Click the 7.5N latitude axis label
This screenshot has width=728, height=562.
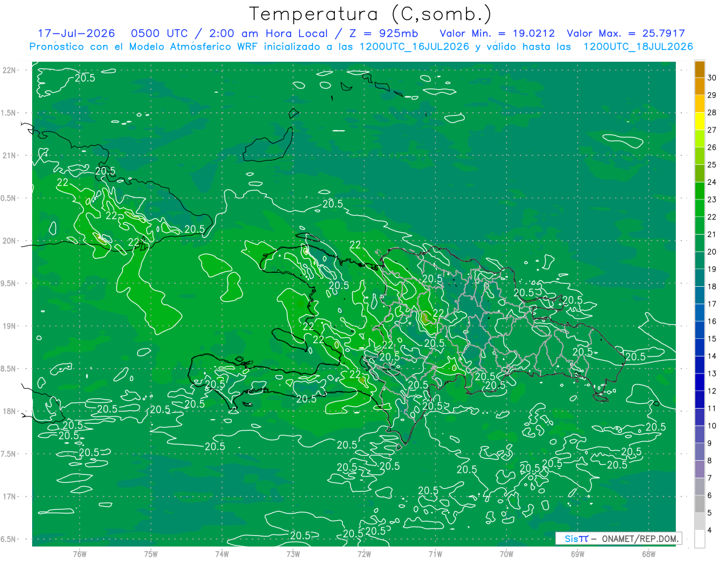point(8,453)
